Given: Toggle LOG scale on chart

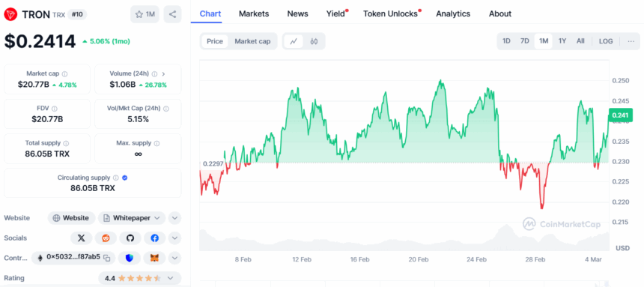Looking at the screenshot, I should tap(606, 41).
